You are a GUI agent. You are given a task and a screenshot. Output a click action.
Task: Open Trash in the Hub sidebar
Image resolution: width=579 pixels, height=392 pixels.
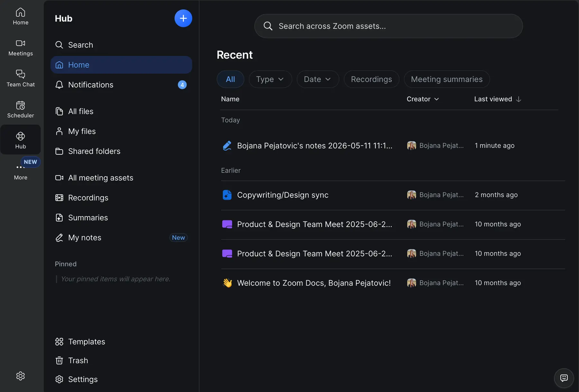click(x=121, y=360)
